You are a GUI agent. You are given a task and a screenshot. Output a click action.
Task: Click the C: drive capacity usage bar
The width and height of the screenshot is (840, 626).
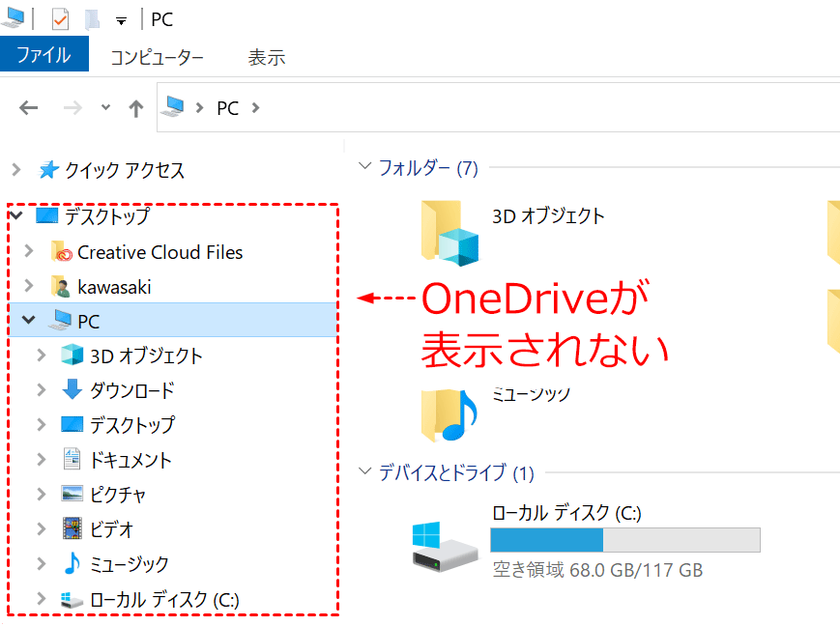pos(625,540)
